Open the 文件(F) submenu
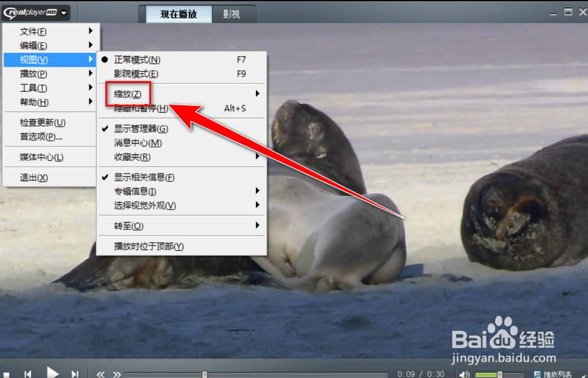 coord(51,32)
